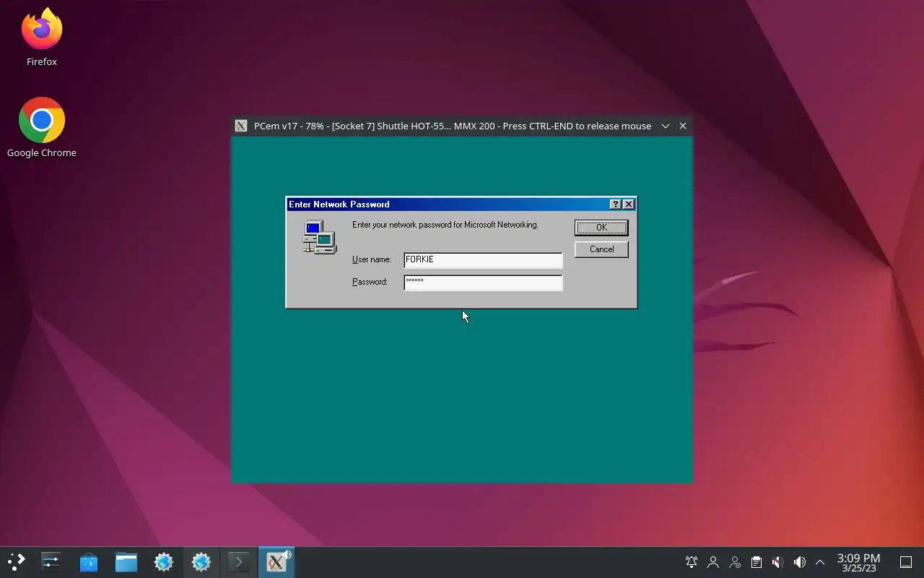Open the audio volume speaker tray icon
Image resolution: width=924 pixels, height=578 pixels.
point(799,562)
